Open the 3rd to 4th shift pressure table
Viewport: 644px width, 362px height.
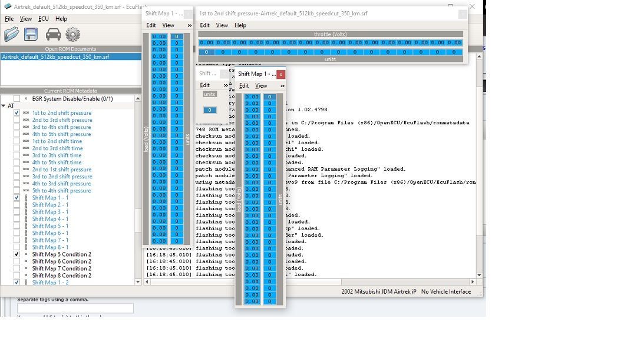pyautogui.click(x=61, y=127)
